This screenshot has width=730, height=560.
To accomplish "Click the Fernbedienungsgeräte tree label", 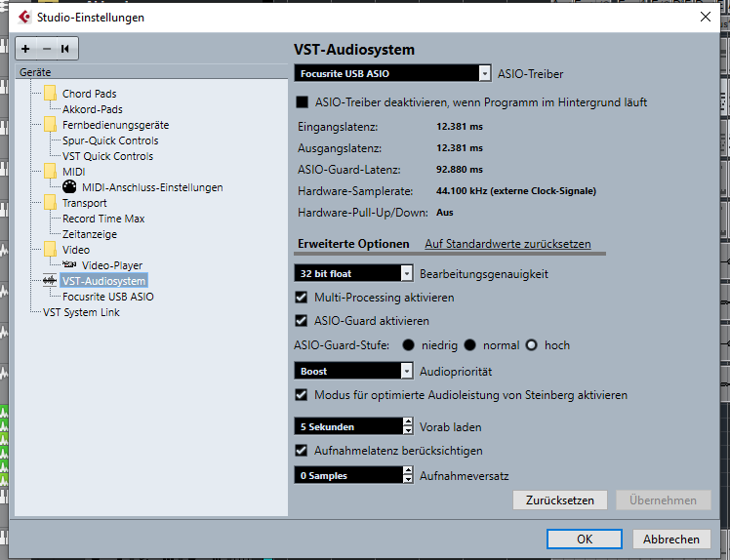I will [115, 125].
